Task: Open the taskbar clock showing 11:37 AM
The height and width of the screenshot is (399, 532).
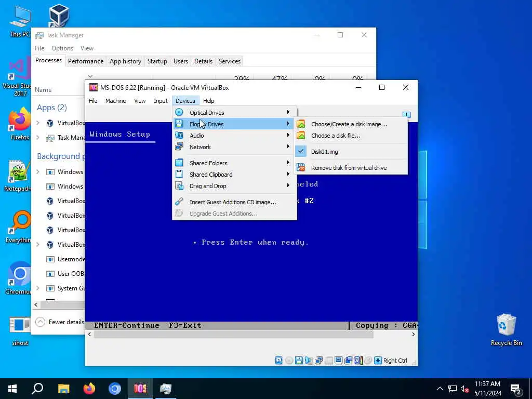Action: (x=487, y=389)
